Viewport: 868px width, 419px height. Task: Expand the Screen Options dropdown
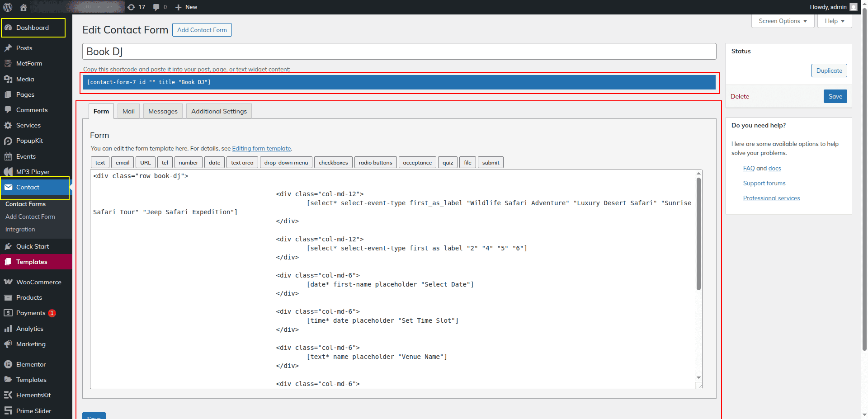click(783, 21)
